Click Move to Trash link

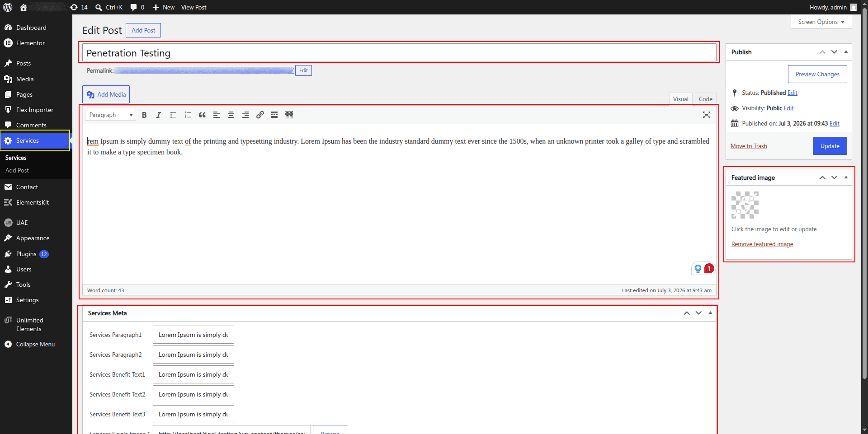pyautogui.click(x=749, y=146)
